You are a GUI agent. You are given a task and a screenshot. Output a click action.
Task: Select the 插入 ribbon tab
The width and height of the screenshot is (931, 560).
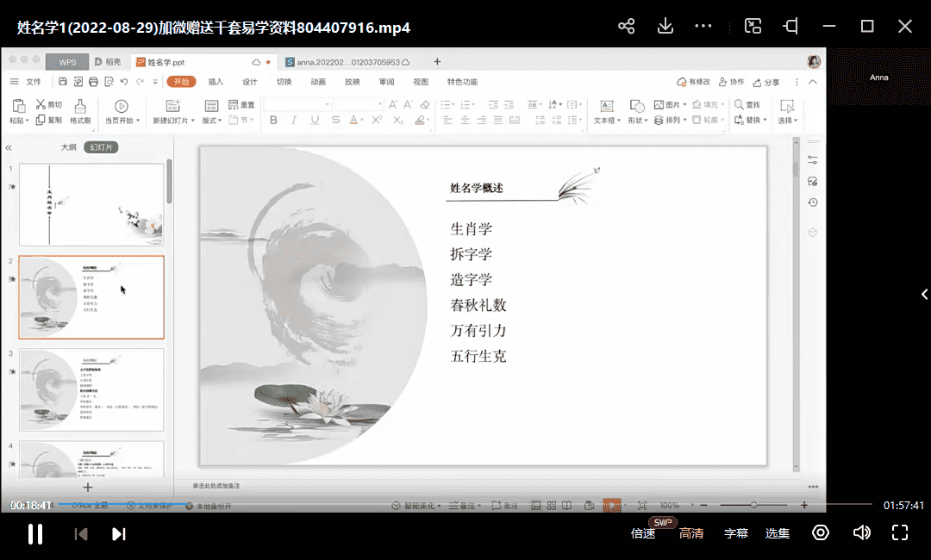click(x=216, y=82)
